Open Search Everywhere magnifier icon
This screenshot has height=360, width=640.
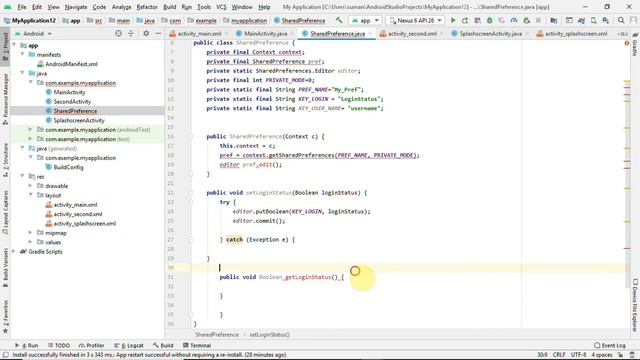coord(621,20)
